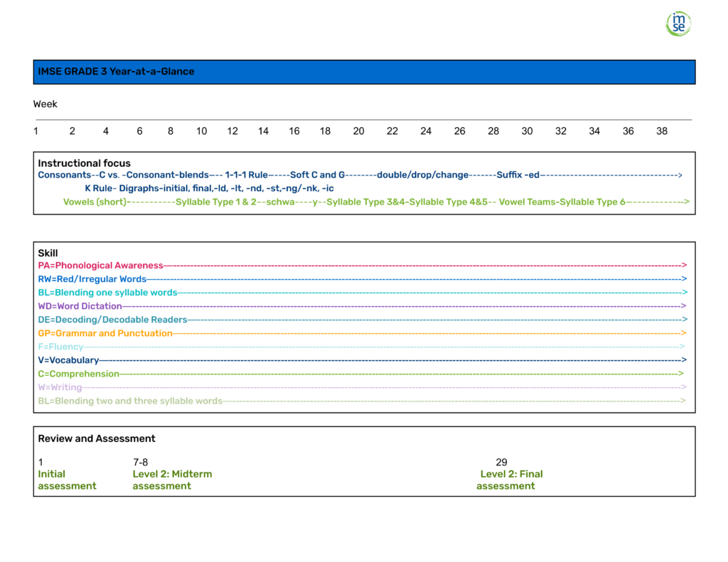Select week number 20 on the timeline
This screenshot has width=728, height=562.
(358, 131)
